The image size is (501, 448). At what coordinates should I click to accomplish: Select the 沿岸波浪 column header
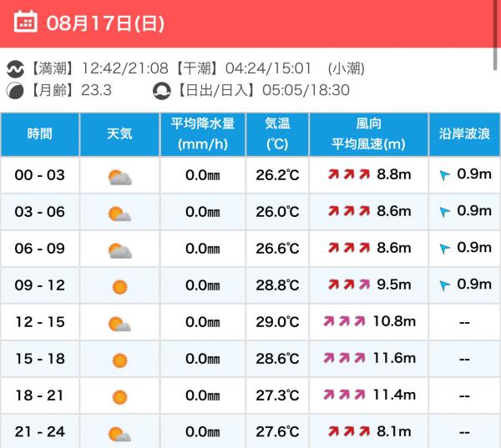coord(464,134)
